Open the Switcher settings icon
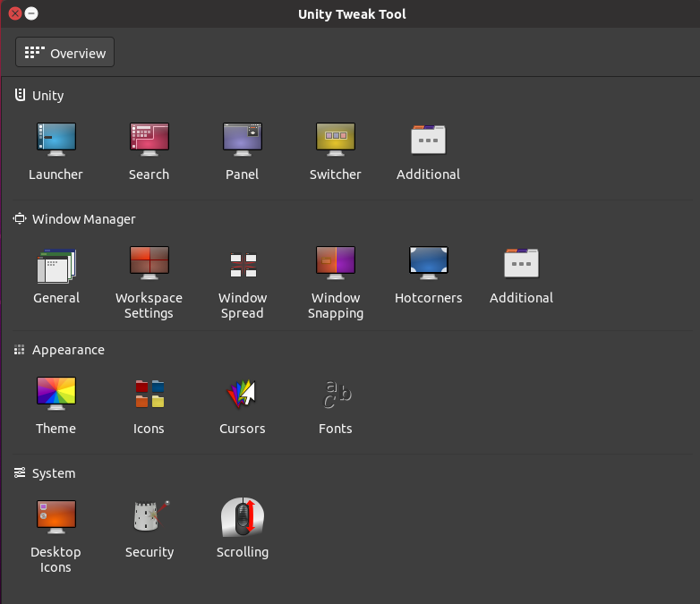700x604 pixels. point(336,140)
